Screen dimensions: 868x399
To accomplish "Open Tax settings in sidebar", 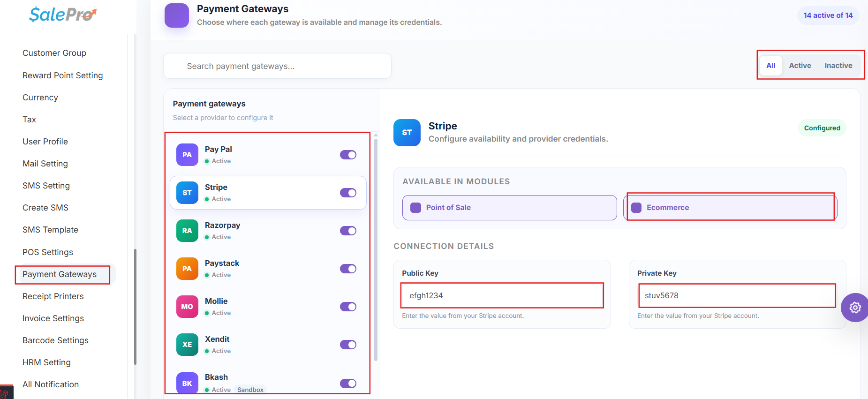I will coord(29,120).
